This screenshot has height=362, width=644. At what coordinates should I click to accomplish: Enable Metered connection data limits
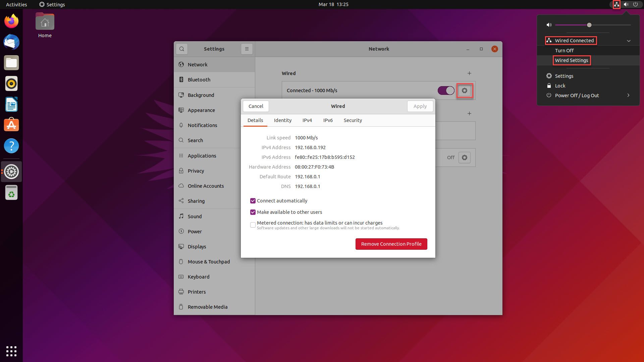[253, 225]
